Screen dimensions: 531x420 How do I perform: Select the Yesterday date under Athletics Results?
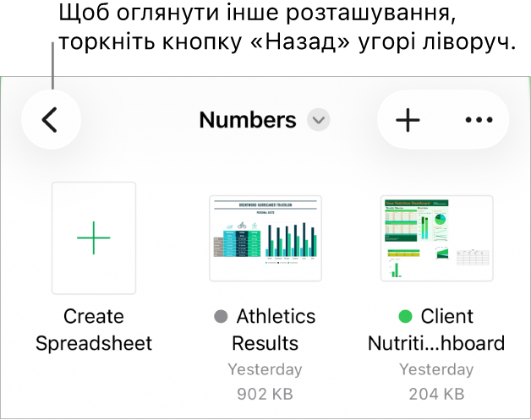tap(265, 369)
